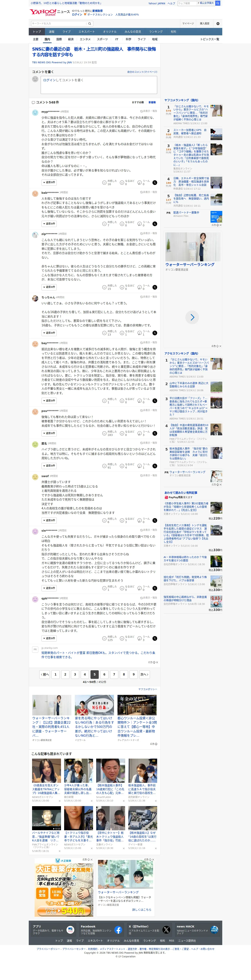Viewport: 251px width, 980px height.
Task: Expand 返信0件 under myp's comment
Action: coord(49,183)
